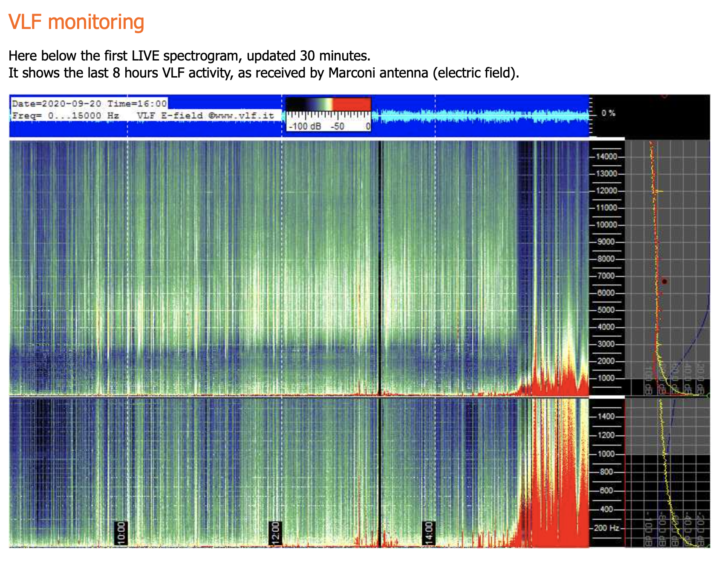Click the 1000 label on the upper 15 kHz axis
Viewport: 728px width, 570px height.
[606, 378]
